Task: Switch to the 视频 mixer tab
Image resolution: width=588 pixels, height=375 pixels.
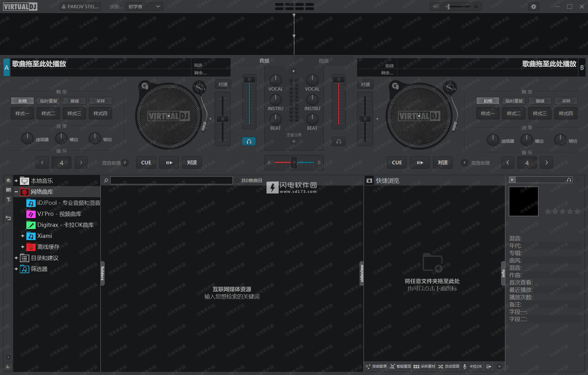Action: 323,61
